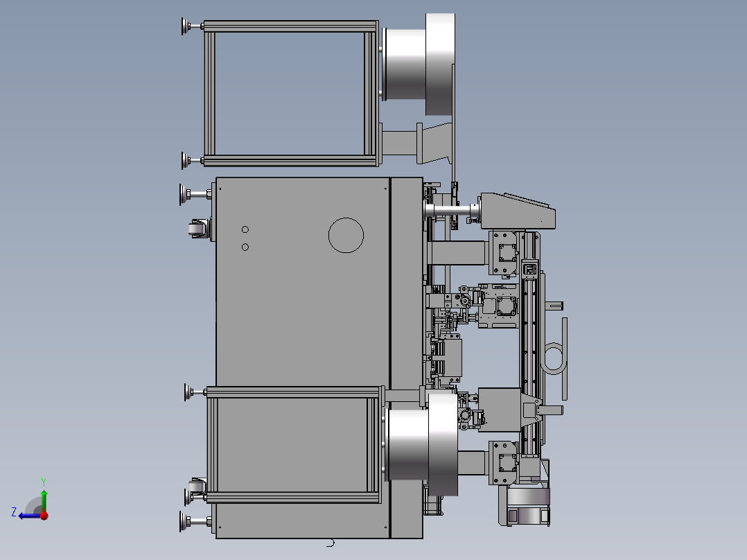The height and width of the screenshot is (560, 747).
Task: Select the ring-shaped guide loop on far right
Action: click(553, 358)
